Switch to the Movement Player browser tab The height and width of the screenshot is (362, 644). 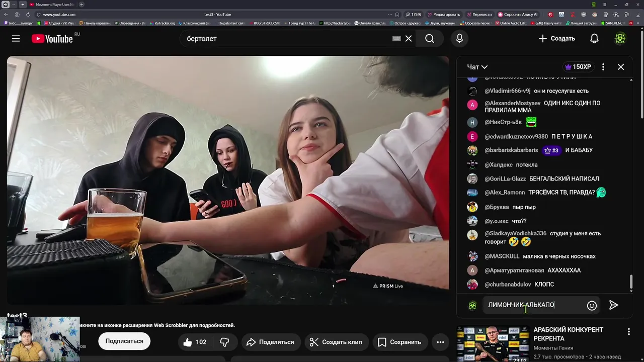(x=51, y=5)
